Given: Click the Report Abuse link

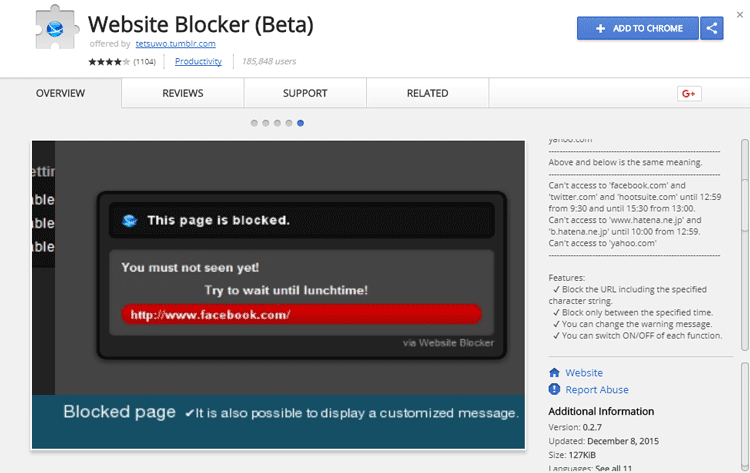Looking at the screenshot, I should click(597, 390).
